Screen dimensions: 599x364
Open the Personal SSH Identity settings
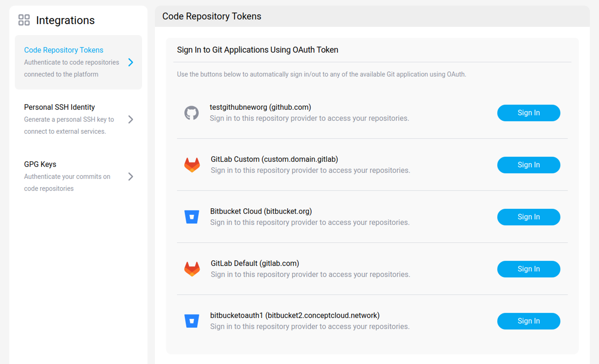[59, 107]
